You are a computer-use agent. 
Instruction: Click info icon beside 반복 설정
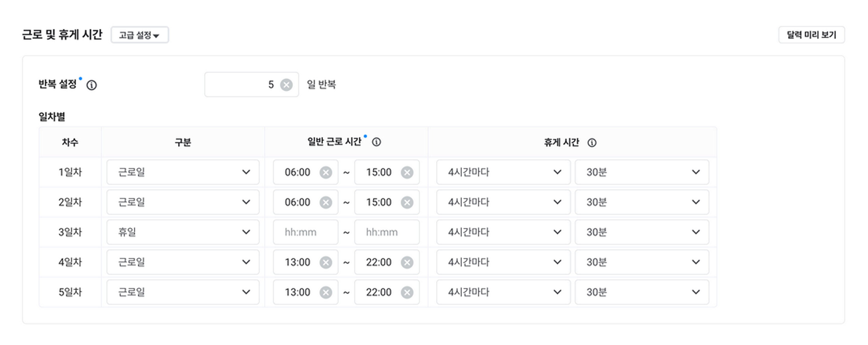91,85
